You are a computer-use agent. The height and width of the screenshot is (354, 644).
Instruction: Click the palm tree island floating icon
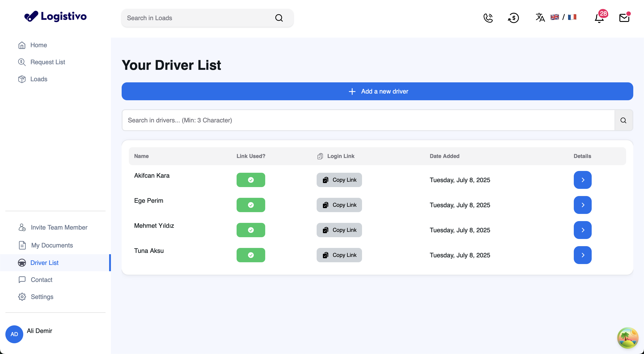click(627, 337)
